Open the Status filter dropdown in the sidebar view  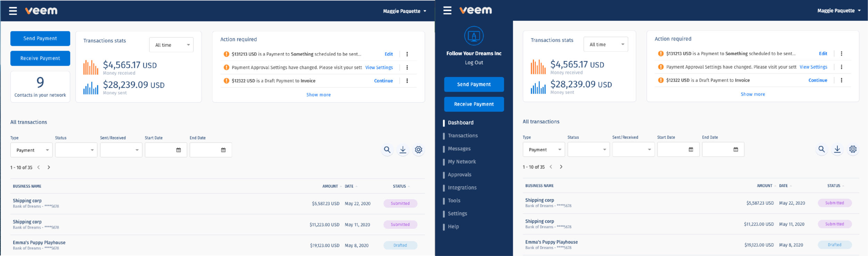[x=589, y=150]
